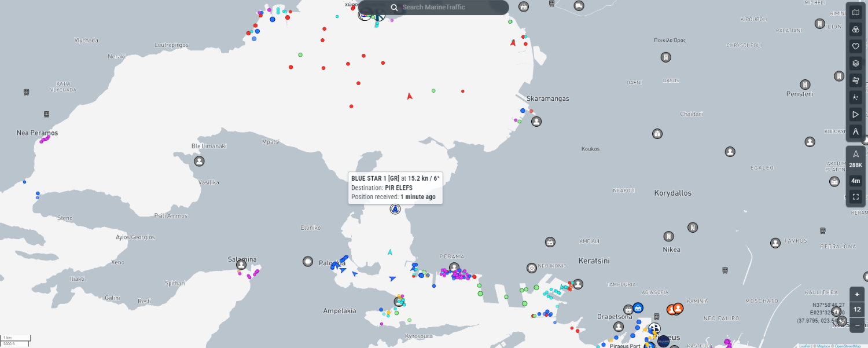
Task: Show the density maps icon
Action: coord(856,97)
